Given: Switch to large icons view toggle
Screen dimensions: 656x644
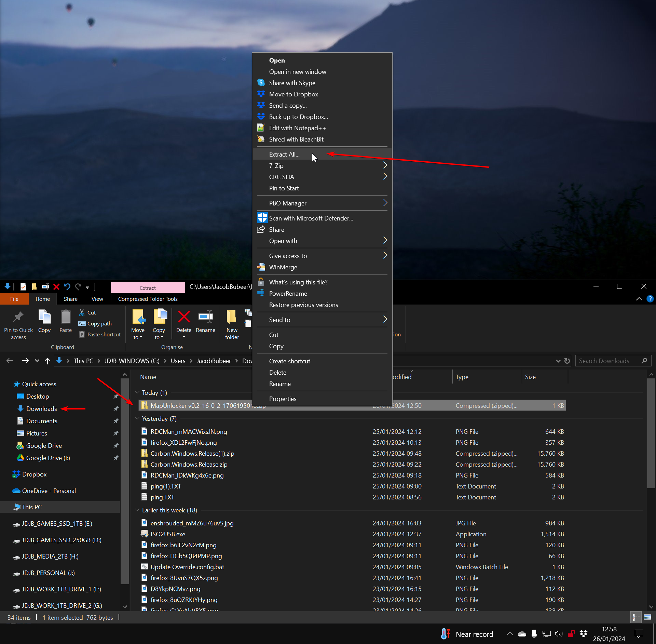Looking at the screenshot, I should (x=647, y=617).
